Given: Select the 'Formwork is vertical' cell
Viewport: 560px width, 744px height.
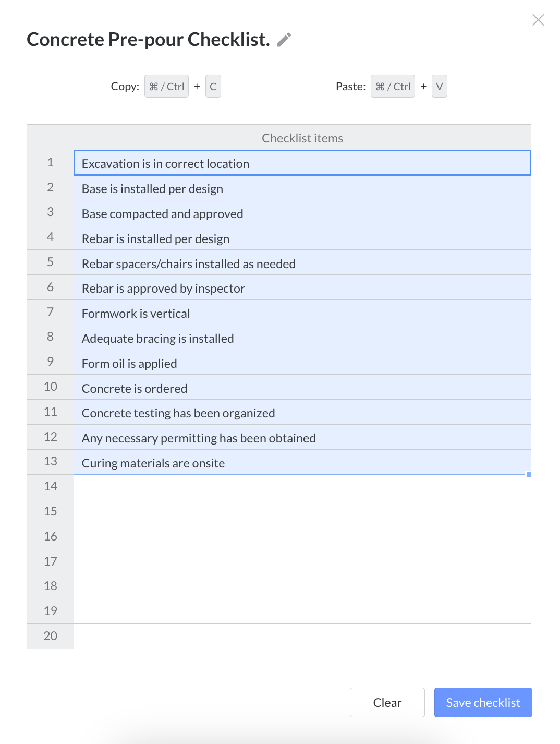Looking at the screenshot, I should click(302, 313).
